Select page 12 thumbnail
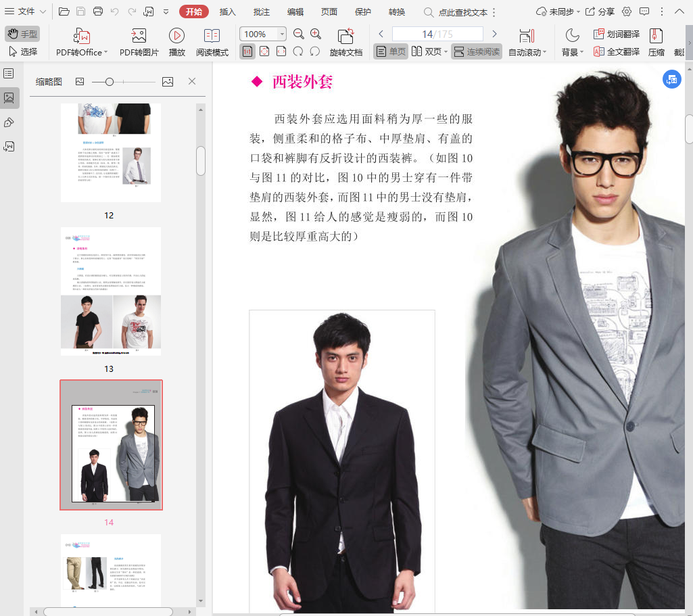 point(111,152)
